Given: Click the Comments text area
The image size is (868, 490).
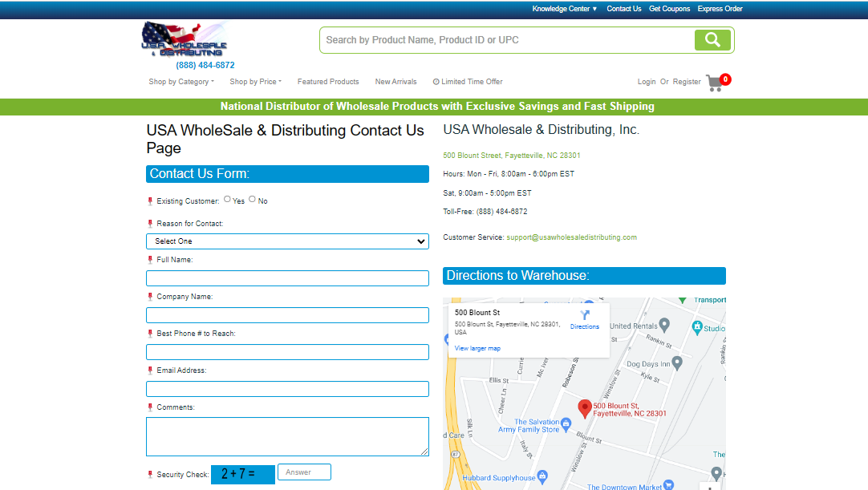Looking at the screenshot, I should pyautogui.click(x=287, y=437).
